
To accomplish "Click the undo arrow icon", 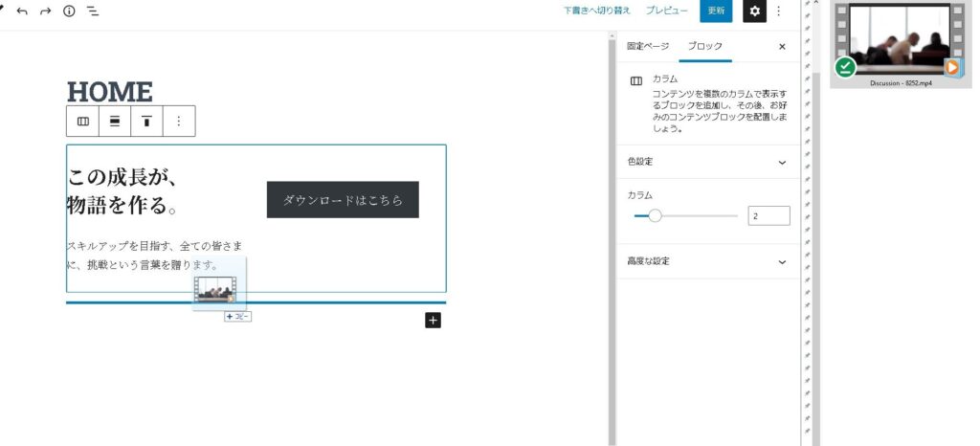I will point(22,11).
